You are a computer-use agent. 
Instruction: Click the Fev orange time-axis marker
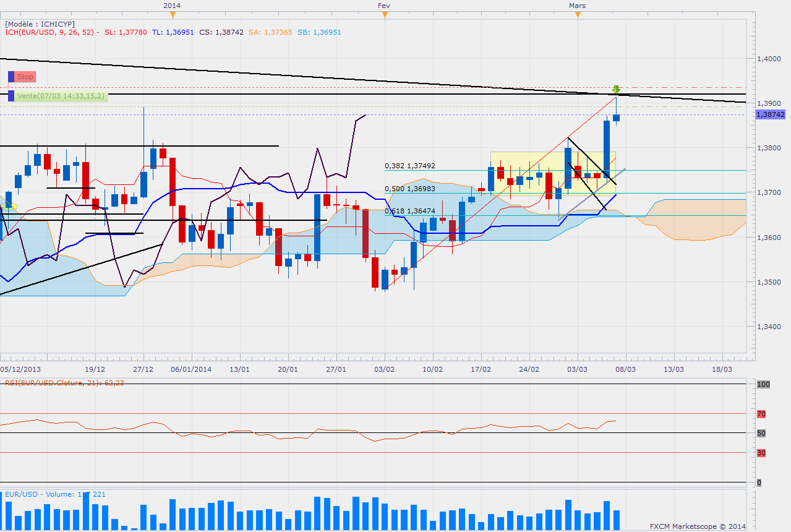pos(385,15)
